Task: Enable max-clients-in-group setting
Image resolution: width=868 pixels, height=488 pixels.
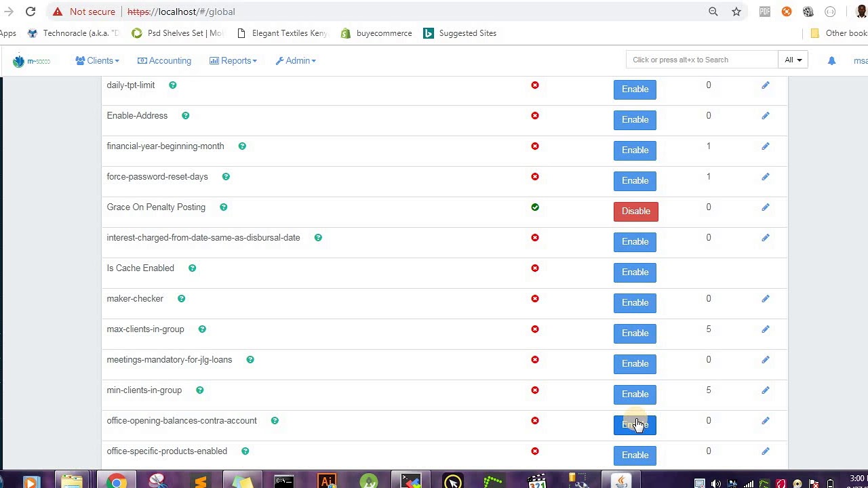Action: 635,333
